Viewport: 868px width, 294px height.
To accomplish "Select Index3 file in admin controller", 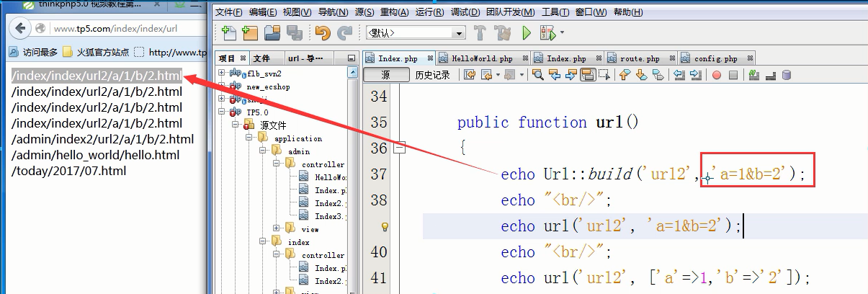I will point(323,215).
